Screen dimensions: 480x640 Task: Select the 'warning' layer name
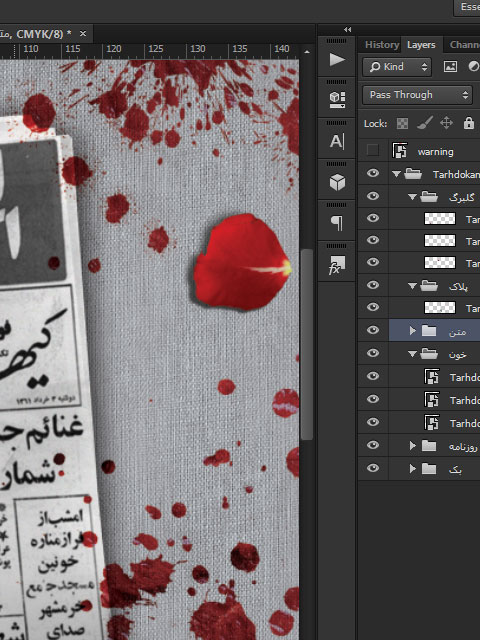click(x=436, y=151)
